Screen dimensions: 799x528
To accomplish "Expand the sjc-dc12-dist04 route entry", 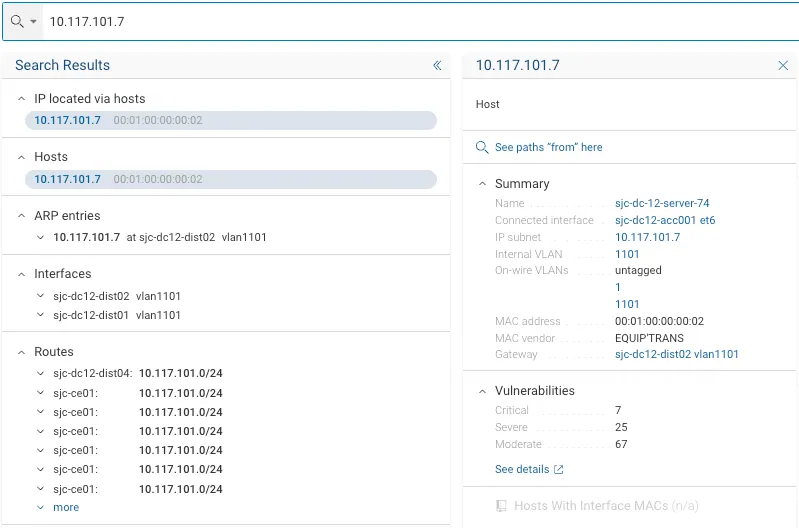I will pos(40,374).
